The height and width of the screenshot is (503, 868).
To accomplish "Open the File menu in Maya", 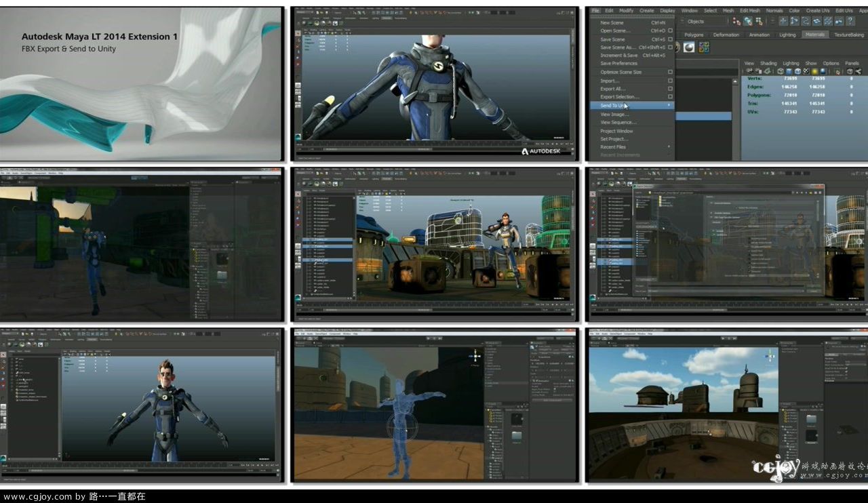I will 595,10.
